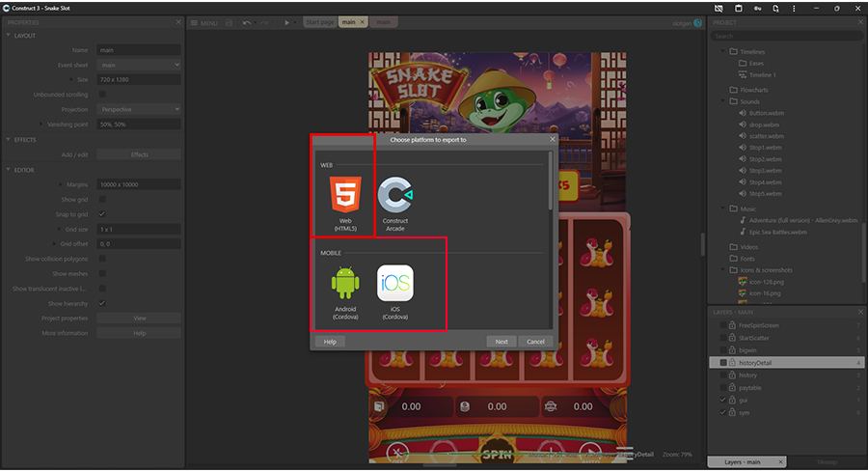
Task: Click the redo arrow icon
Action: pyautogui.click(x=264, y=23)
